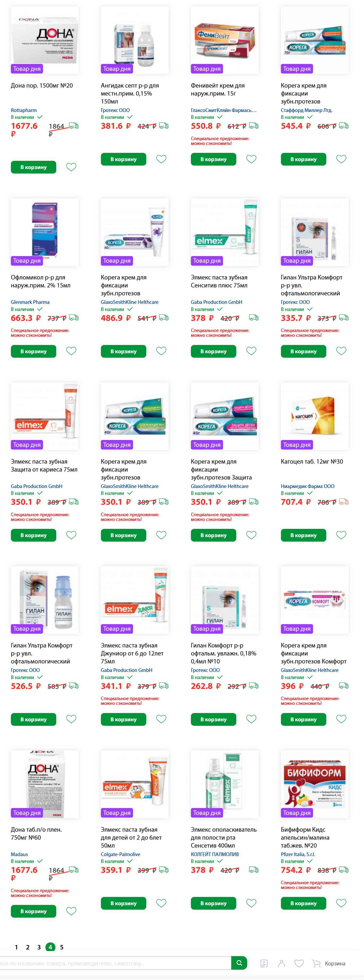This screenshot has width=364, height=980.
Task: Click the green search magnifier button
Action: [239, 962]
